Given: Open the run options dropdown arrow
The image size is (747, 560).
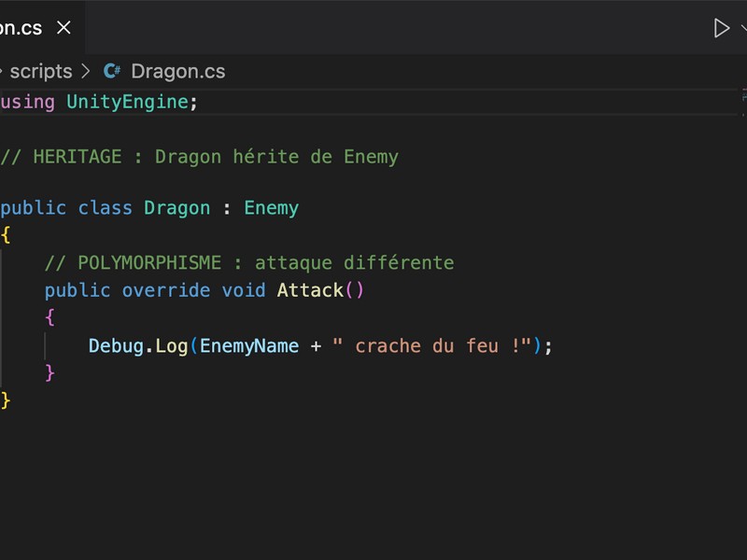Looking at the screenshot, I should [743, 28].
